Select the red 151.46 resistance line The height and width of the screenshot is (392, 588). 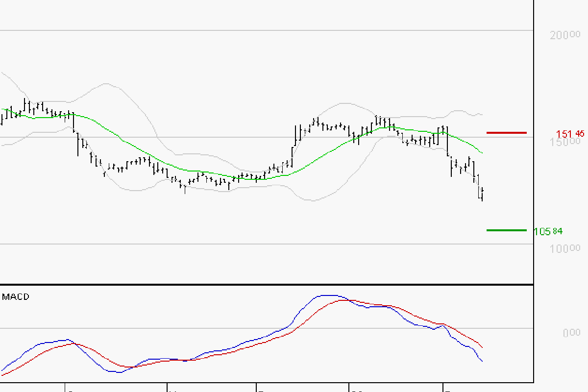click(x=506, y=132)
